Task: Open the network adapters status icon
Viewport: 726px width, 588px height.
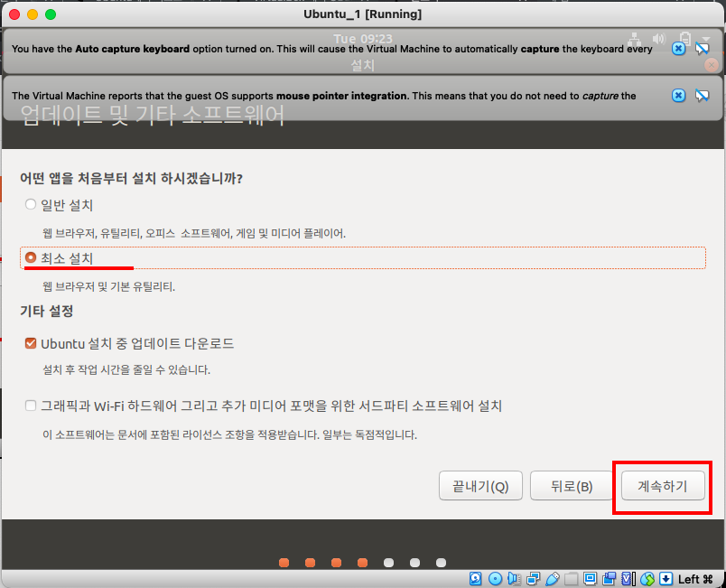Action: [533, 579]
